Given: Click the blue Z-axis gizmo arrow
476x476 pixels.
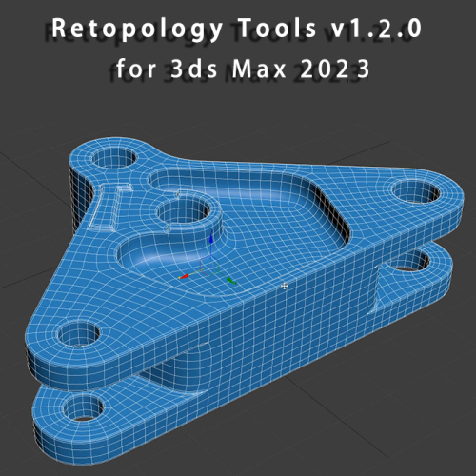Looking at the screenshot, I should tap(211, 237).
